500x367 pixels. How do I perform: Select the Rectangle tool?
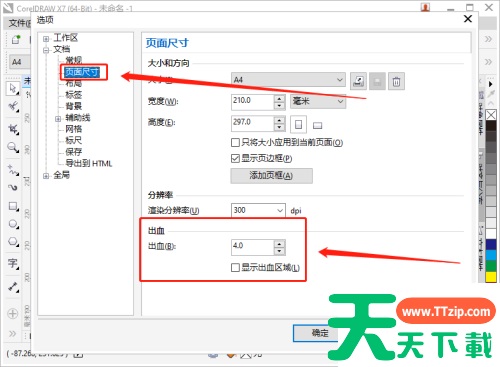coord(13,206)
